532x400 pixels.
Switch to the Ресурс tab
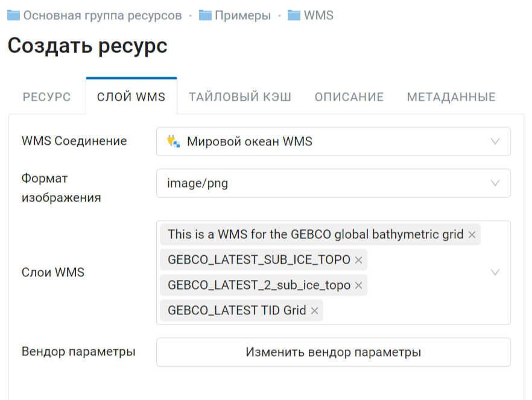coord(47,97)
